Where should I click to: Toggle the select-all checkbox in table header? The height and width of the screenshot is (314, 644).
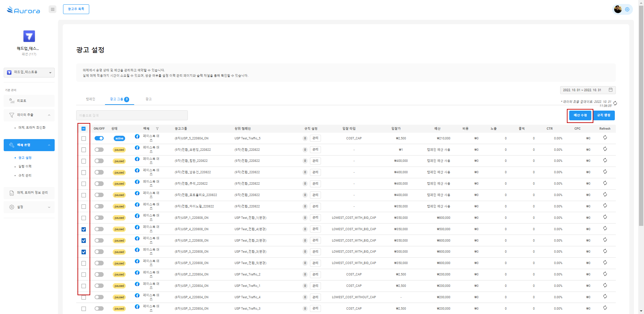click(x=84, y=129)
